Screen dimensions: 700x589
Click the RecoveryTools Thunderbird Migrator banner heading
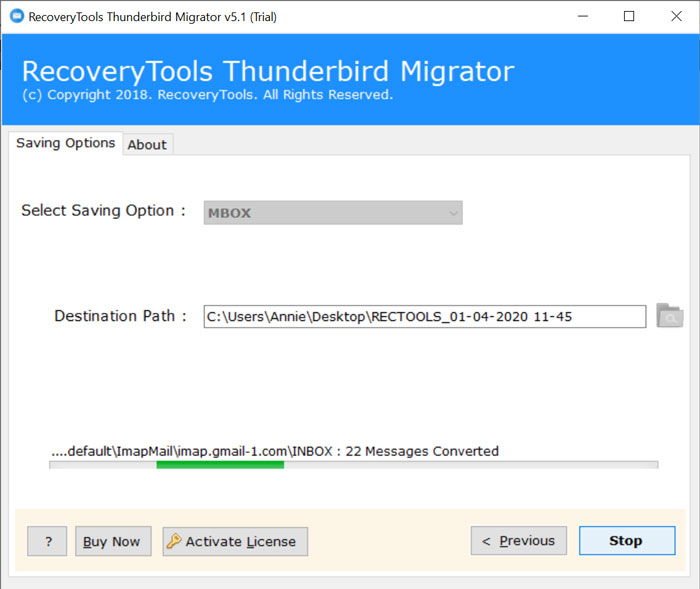tap(268, 71)
